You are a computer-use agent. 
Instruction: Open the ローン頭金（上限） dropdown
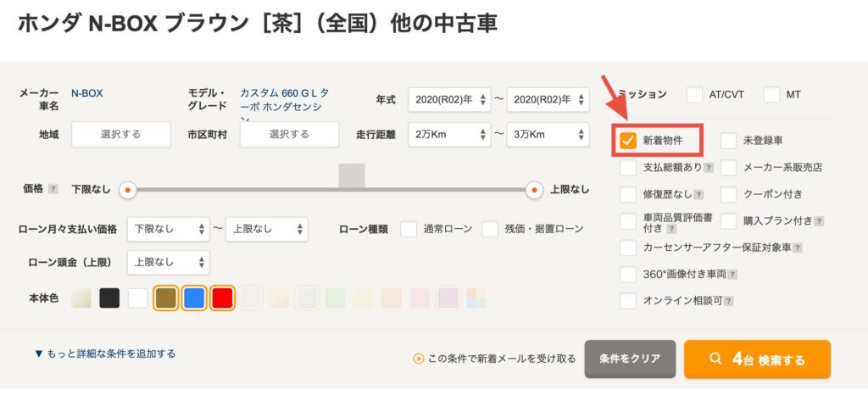(169, 262)
